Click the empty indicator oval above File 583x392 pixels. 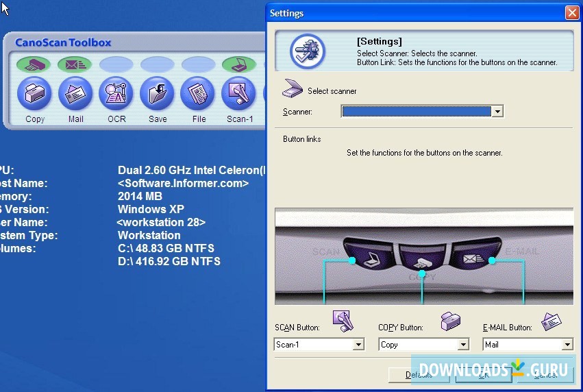tap(198, 64)
